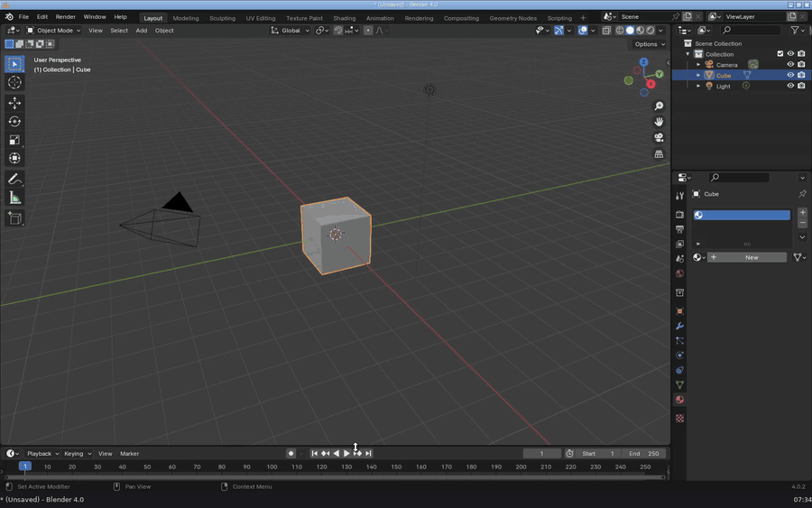Open the Scene properties tab

680,258
